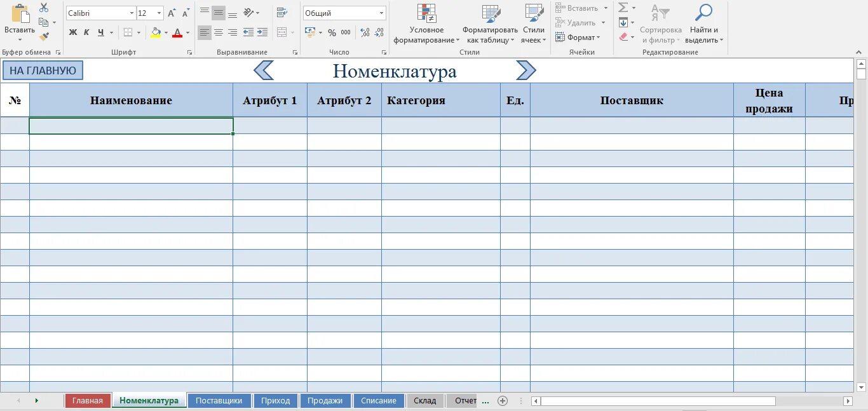Viewport: 868px width, 411px height.
Task: Decrease font size with small A icon
Action: coord(186,13)
